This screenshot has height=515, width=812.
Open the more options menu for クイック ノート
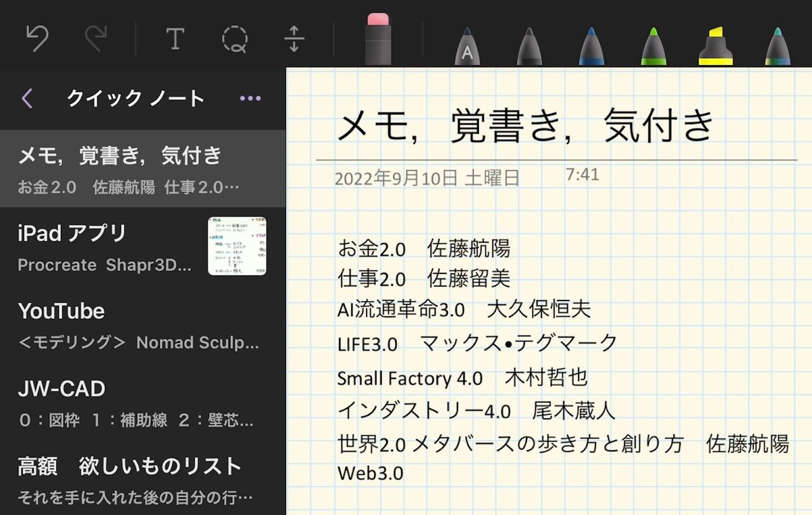[249, 97]
